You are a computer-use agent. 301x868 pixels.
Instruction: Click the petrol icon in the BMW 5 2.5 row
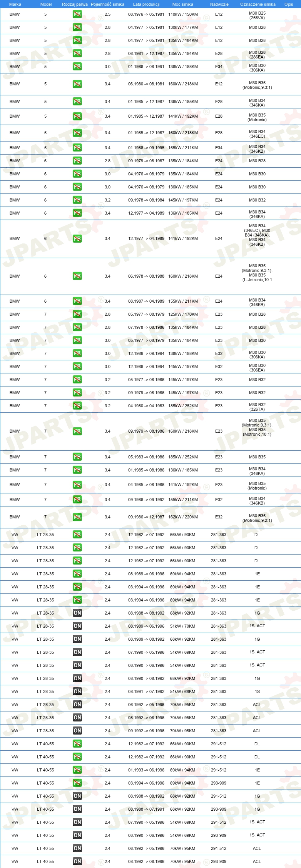click(77, 14)
